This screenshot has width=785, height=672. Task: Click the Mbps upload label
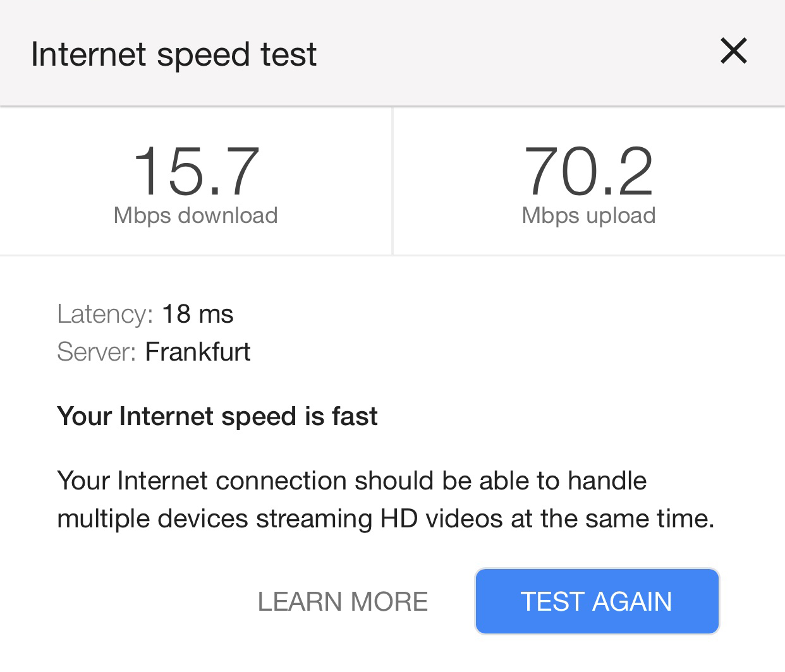click(x=588, y=215)
